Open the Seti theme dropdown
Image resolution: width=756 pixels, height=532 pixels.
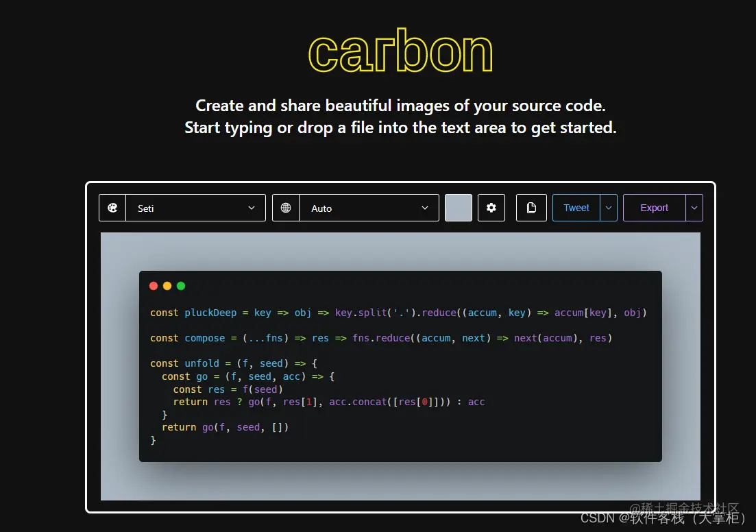196,208
